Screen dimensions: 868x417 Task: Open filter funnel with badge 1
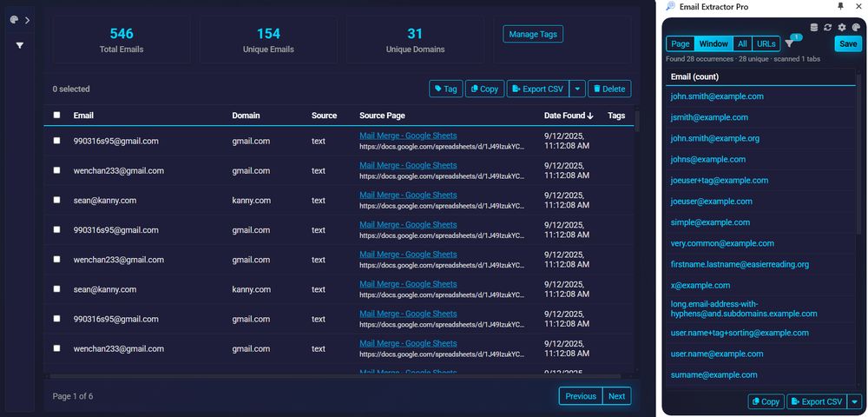pos(790,43)
